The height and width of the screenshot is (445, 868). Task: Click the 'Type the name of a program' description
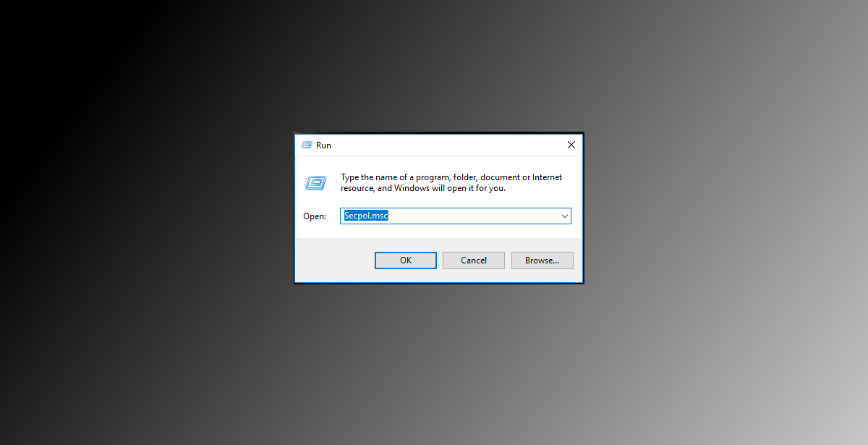point(451,182)
